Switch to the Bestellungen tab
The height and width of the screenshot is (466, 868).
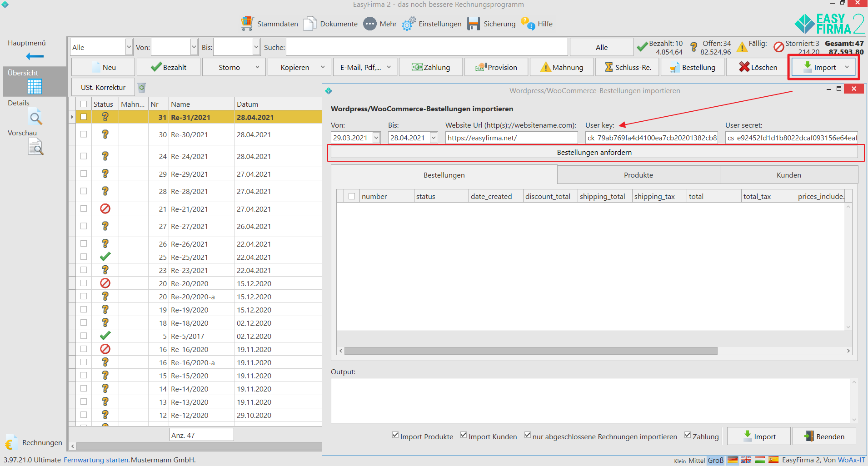coord(444,175)
